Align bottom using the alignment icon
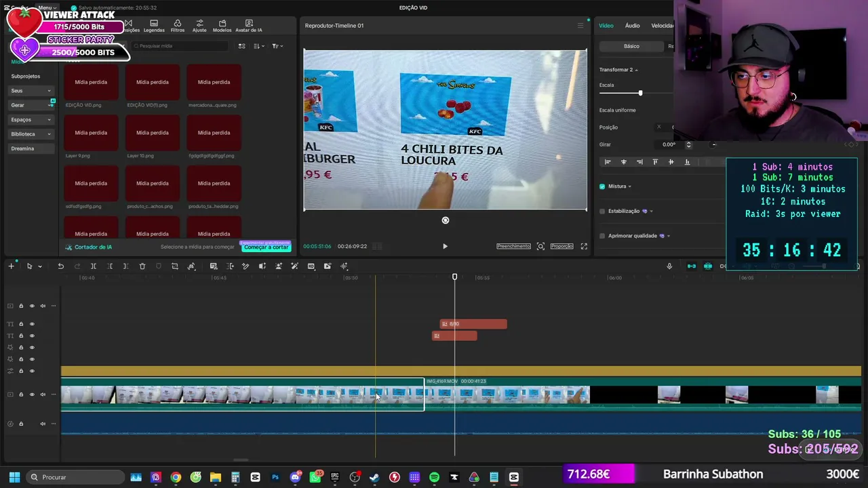Viewport: 868px width, 488px height. coord(687,162)
